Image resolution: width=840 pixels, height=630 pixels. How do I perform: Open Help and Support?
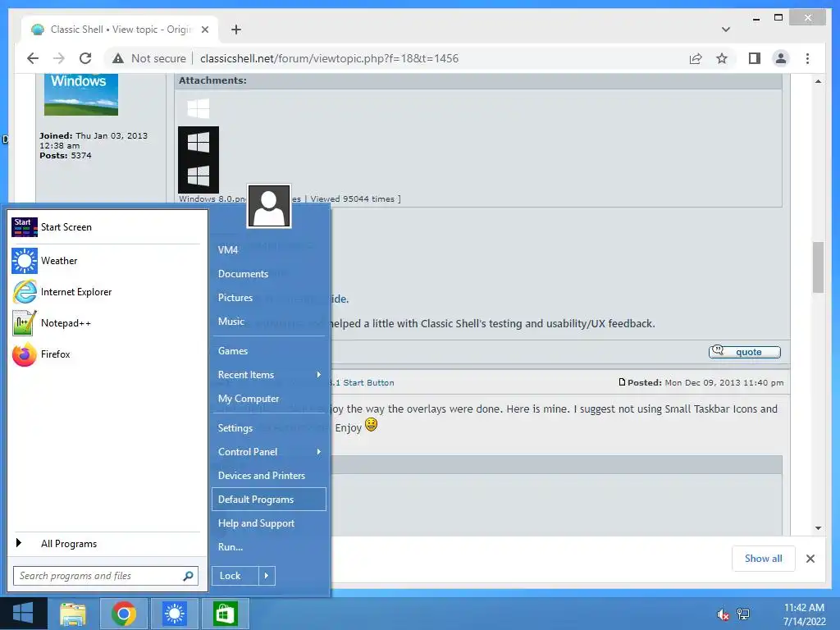256,523
